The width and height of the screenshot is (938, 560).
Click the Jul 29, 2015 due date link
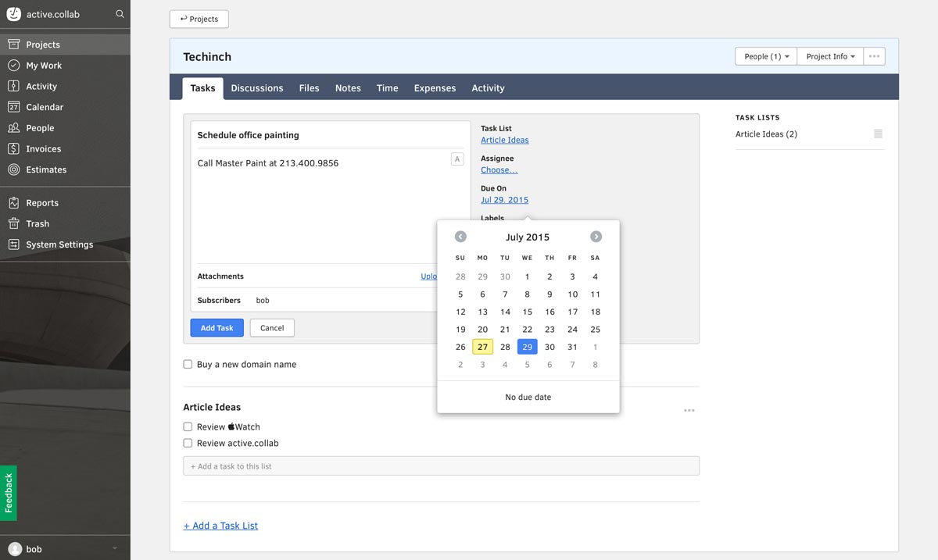[504, 200]
